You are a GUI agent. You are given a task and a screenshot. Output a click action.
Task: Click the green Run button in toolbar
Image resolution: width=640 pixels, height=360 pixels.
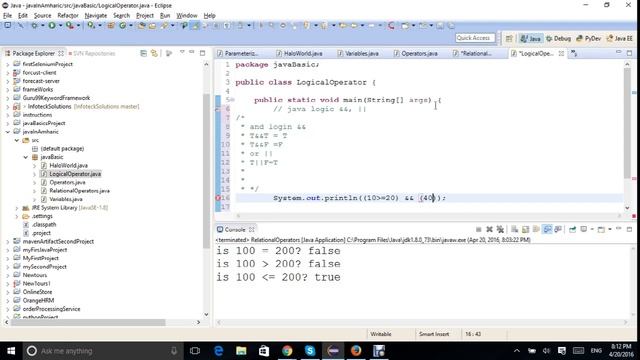[x=52, y=25]
